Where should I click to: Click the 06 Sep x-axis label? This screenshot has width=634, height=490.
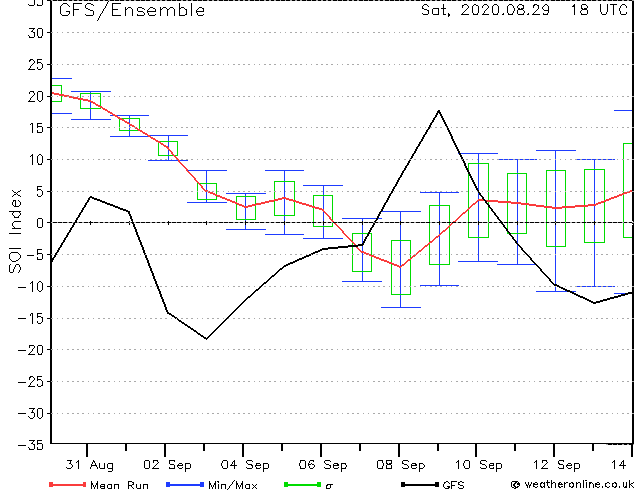(x=323, y=465)
